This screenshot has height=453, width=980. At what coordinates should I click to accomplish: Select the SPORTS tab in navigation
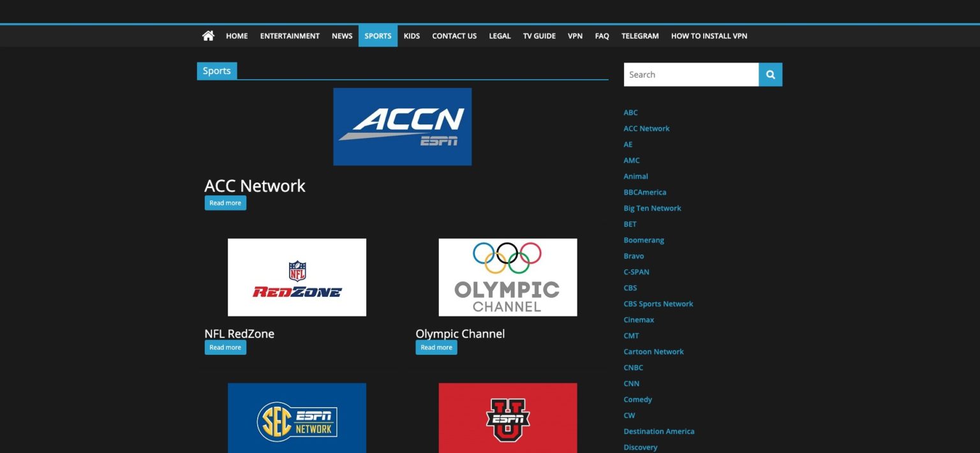pos(378,36)
